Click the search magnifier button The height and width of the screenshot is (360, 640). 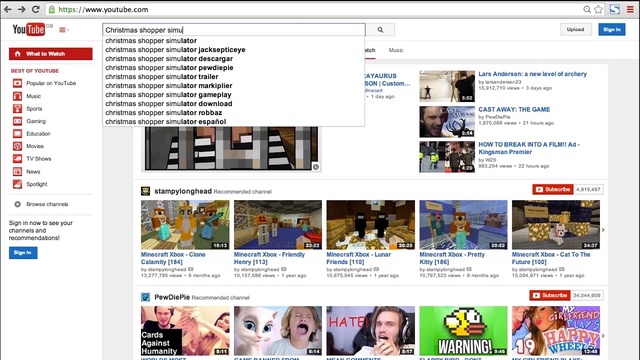pyautogui.click(x=380, y=30)
